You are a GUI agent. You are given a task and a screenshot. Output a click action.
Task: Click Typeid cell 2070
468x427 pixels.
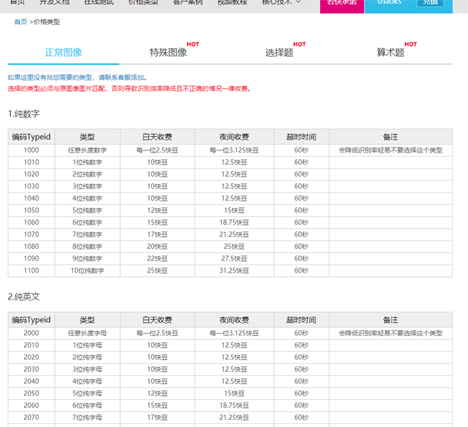tap(31, 417)
